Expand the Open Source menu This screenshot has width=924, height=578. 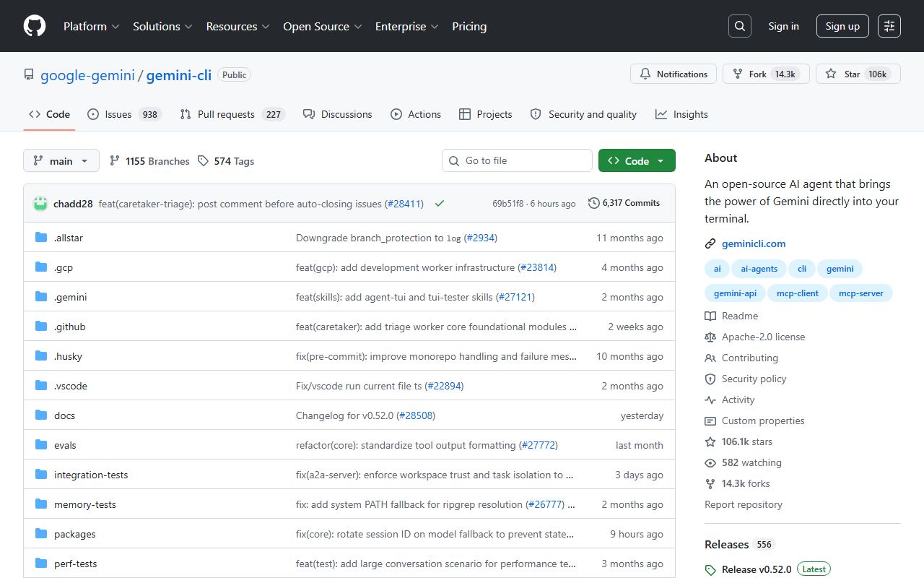323,26
